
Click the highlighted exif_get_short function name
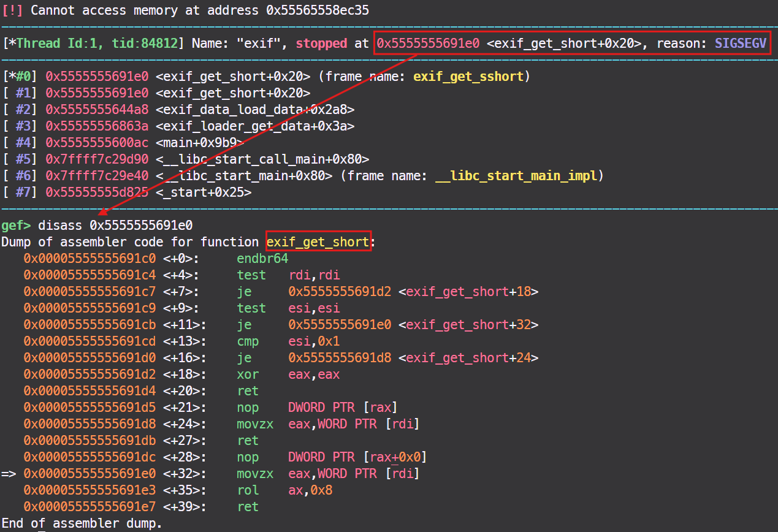(318, 241)
